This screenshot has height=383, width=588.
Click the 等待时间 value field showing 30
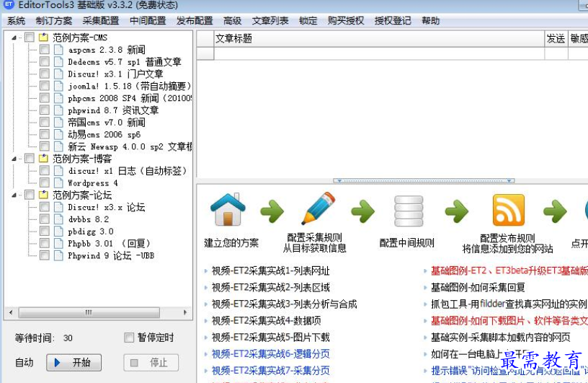(x=68, y=338)
